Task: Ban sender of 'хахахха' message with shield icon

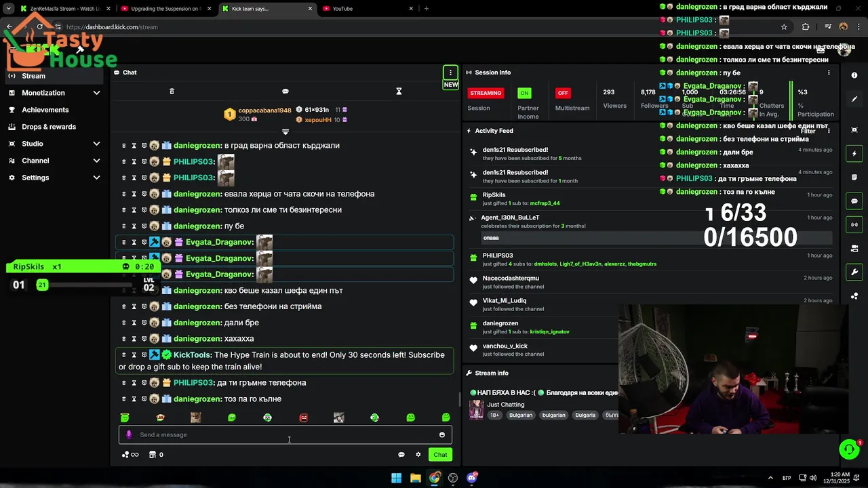Action: tap(144, 339)
